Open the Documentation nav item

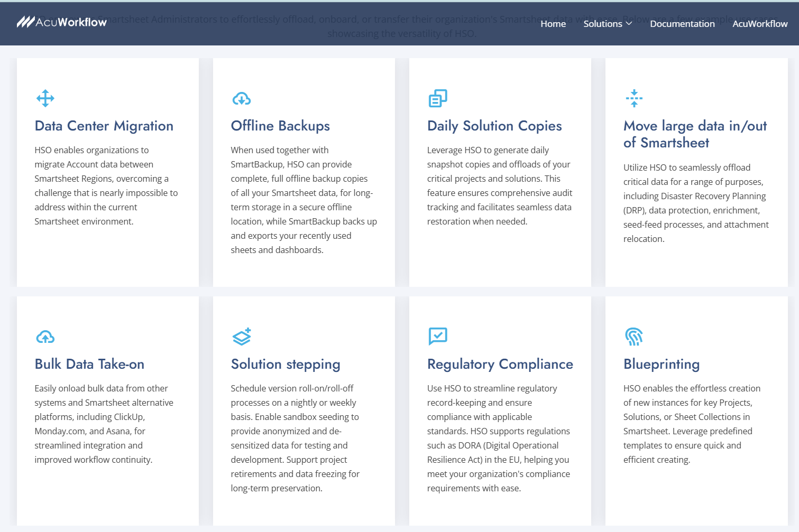tap(682, 24)
